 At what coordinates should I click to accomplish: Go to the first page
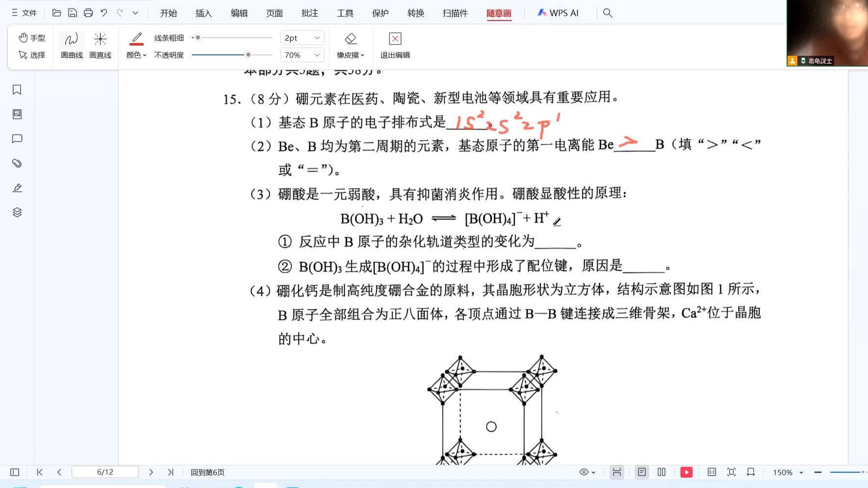[40, 472]
